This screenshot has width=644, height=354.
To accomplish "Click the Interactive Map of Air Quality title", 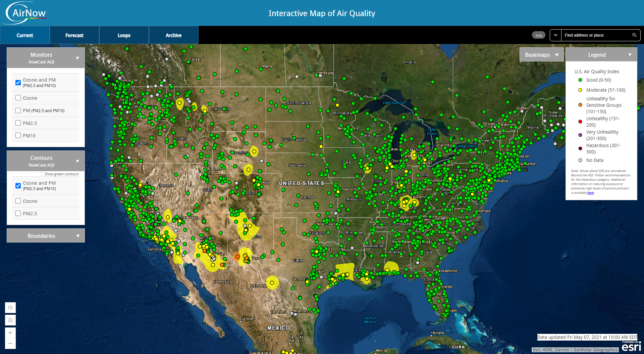I will pos(322,13).
